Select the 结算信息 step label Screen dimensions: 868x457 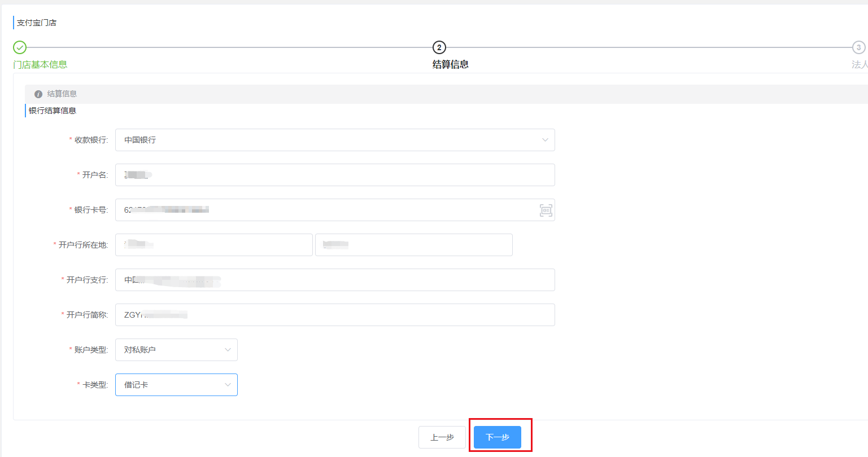451,65
